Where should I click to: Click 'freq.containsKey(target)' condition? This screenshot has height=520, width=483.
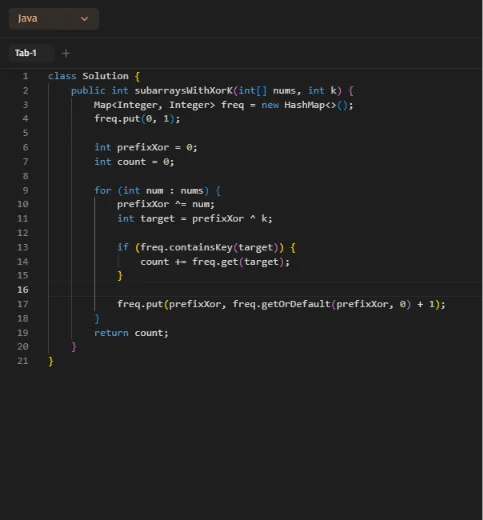click(209, 247)
